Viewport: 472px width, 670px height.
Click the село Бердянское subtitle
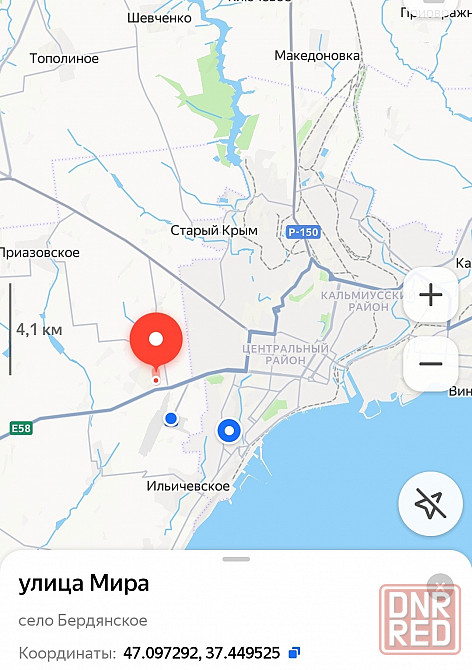click(x=83, y=620)
